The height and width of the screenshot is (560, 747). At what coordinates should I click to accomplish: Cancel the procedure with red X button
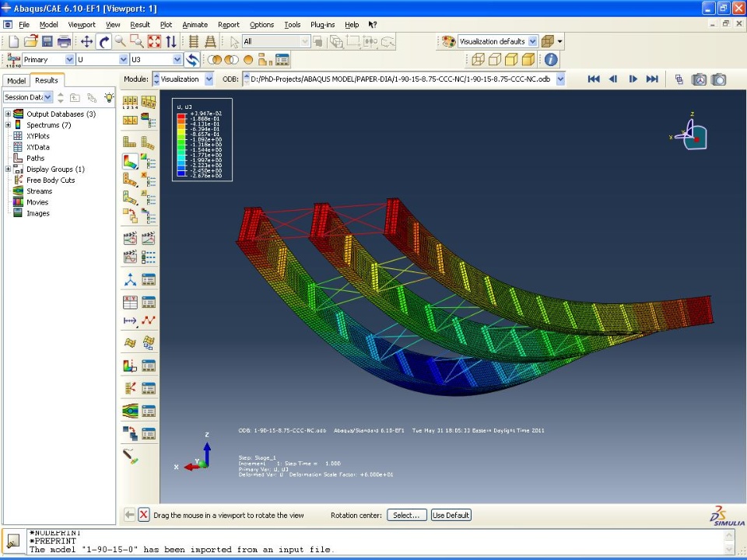143,515
